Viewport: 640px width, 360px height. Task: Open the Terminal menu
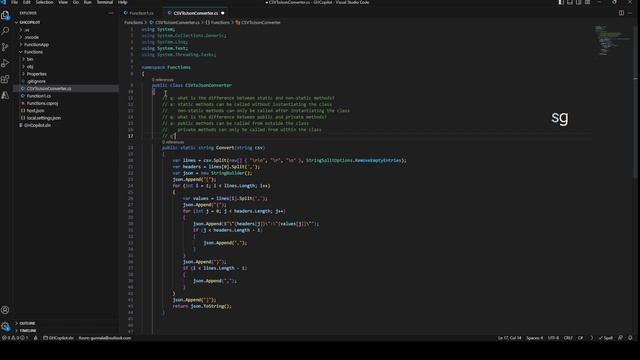click(x=104, y=2)
